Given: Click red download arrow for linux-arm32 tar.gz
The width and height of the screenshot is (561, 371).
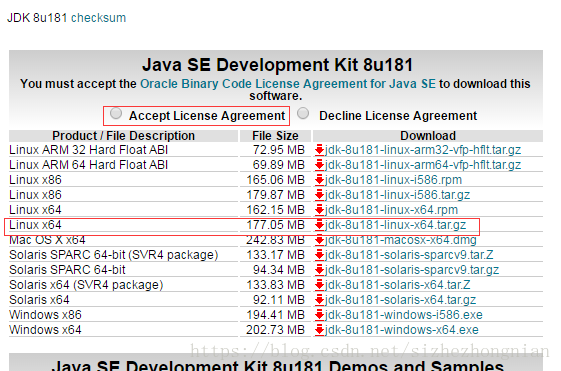Looking at the screenshot, I should click(x=319, y=150).
